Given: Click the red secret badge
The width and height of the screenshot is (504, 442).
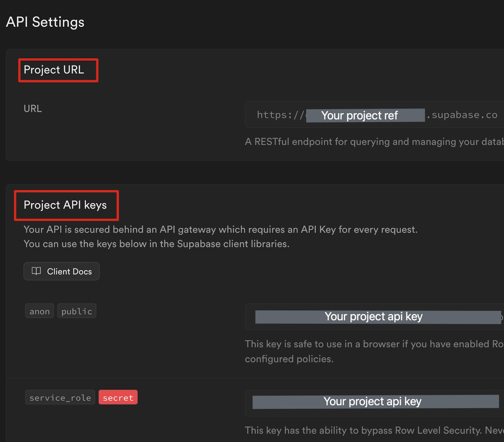Looking at the screenshot, I should tap(118, 397).
